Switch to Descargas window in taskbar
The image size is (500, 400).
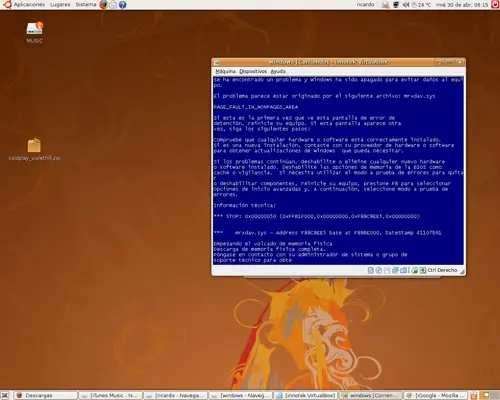click(45, 395)
